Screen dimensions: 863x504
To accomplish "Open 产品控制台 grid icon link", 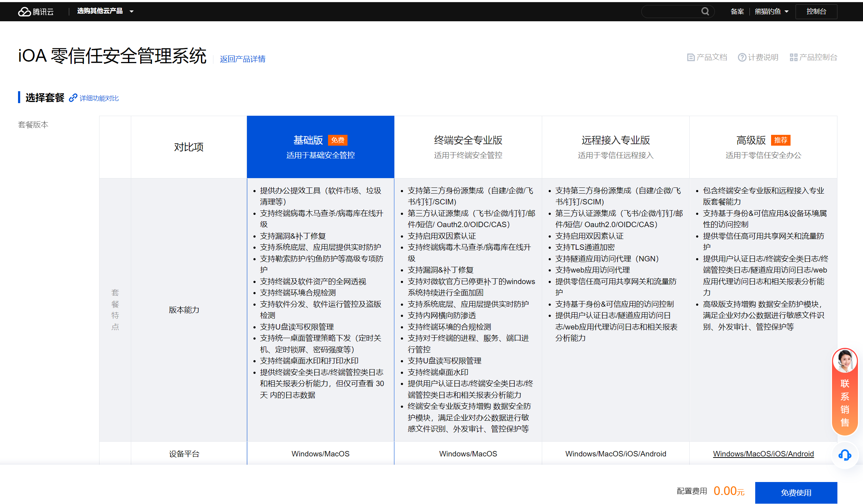I will click(793, 57).
